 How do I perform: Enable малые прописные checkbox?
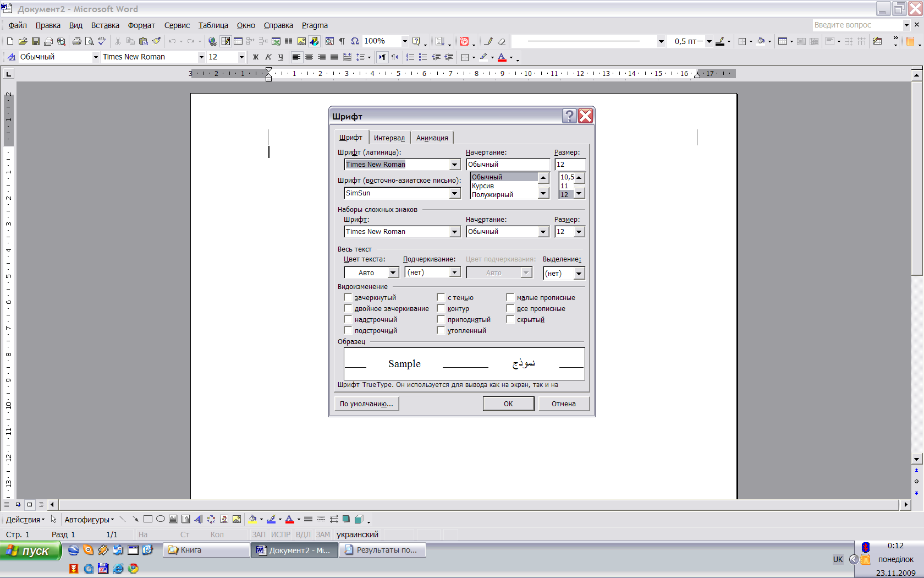[510, 297]
